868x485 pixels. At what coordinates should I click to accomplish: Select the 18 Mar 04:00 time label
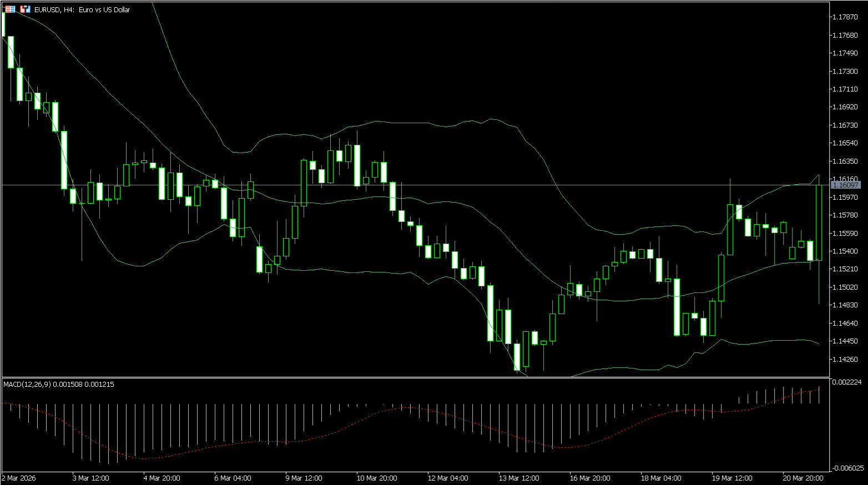(661, 478)
